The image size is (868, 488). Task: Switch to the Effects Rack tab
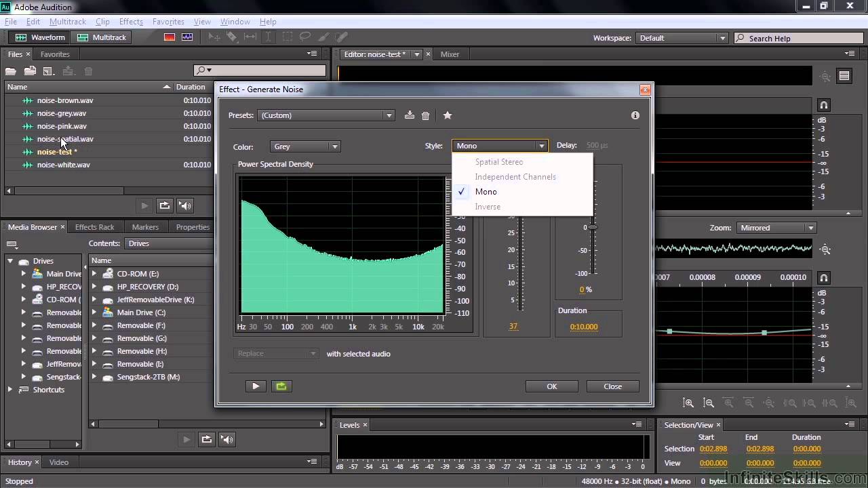tap(94, 227)
